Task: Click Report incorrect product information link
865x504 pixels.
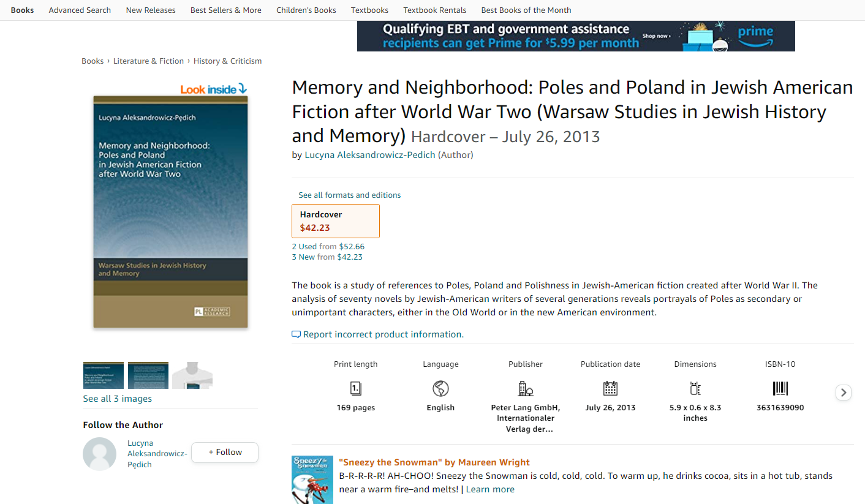Action: [x=383, y=334]
